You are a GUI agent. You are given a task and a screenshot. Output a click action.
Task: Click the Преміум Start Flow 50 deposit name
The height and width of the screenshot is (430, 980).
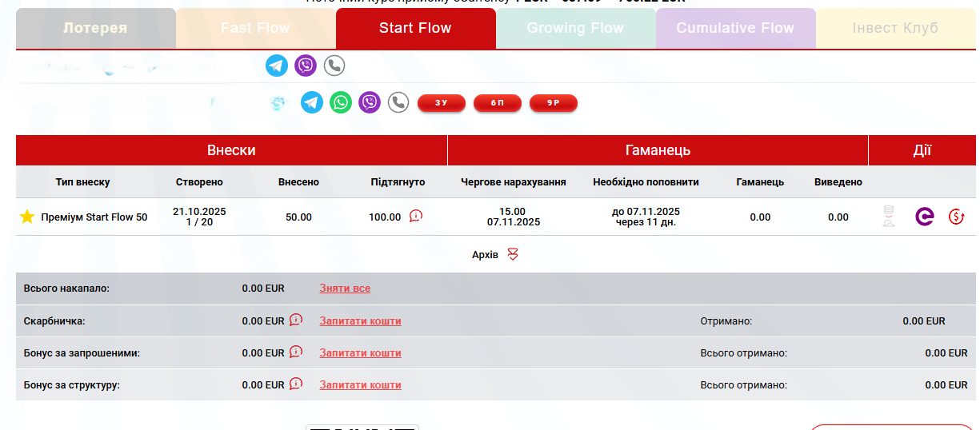[94, 217]
